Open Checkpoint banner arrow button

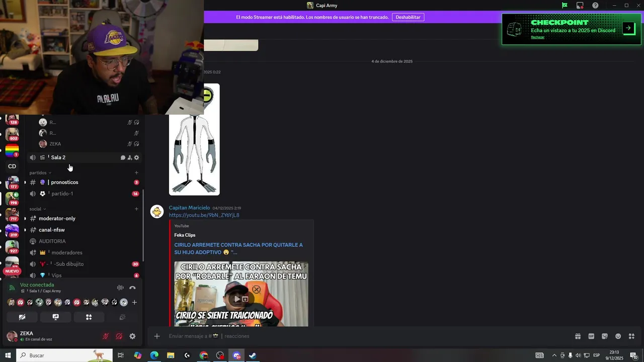[629, 28]
